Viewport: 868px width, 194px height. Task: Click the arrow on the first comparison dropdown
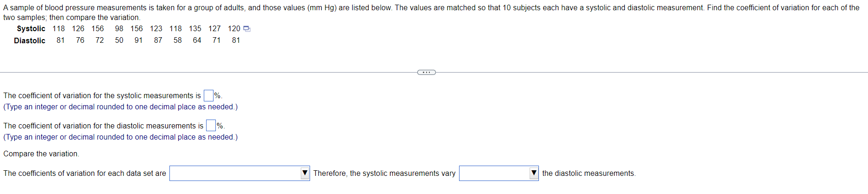point(305,173)
